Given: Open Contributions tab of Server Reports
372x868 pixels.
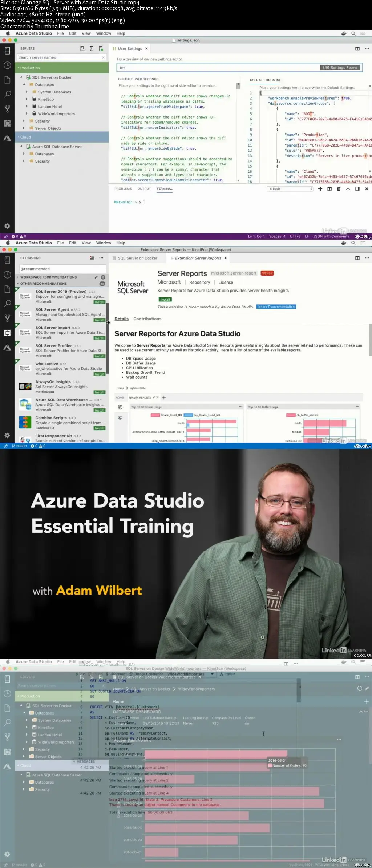Looking at the screenshot, I should coord(147,319).
